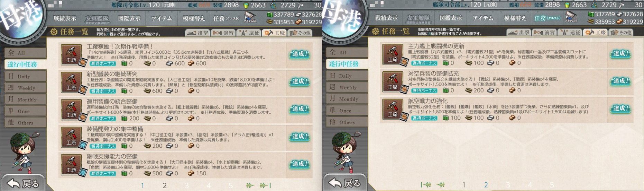Click the 工廠 hammer icon for 主力艦上戦闘機の更新

pyautogui.click(x=393, y=54)
